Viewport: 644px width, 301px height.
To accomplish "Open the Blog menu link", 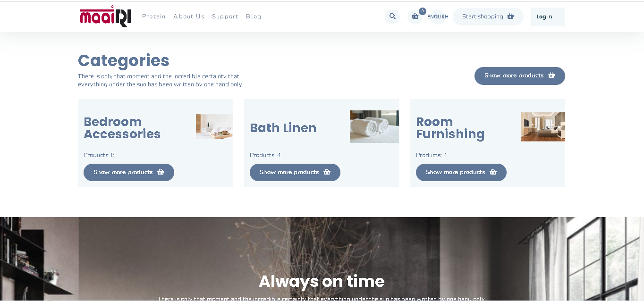I will coord(254,17).
